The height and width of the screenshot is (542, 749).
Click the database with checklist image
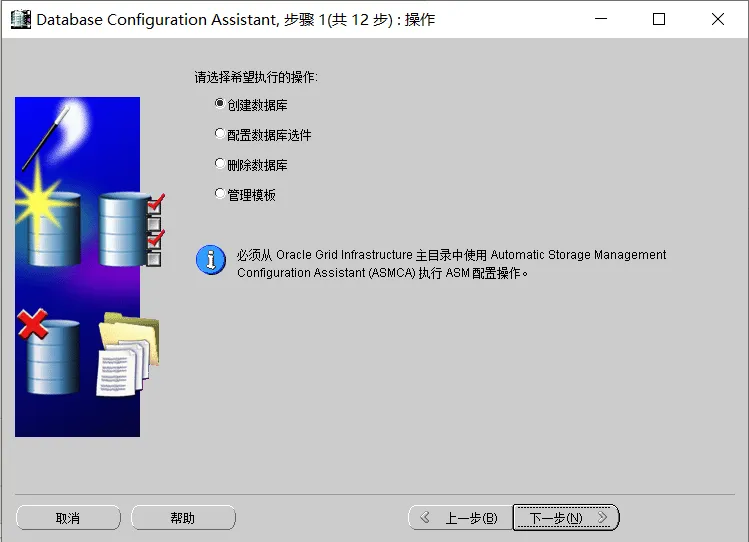[x=131, y=229]
